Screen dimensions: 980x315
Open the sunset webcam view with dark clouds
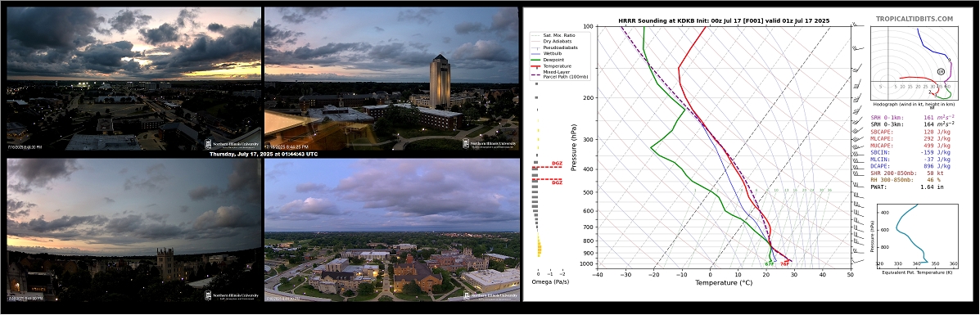(x=133, y=79)
